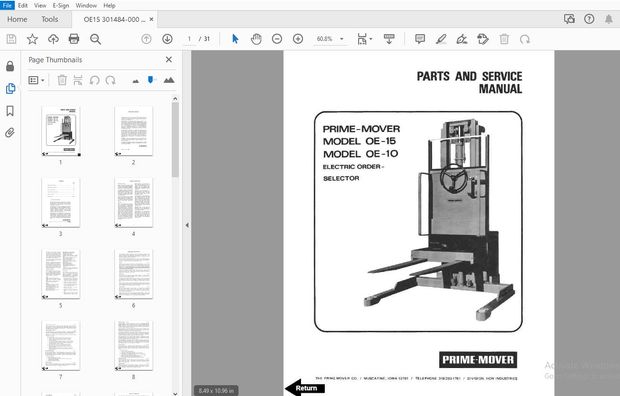Image resolution: width=620 pixels, height=396 pixels.
Task: Reduce thumbnail size small mountain icon
Action: tap(136, 81)
